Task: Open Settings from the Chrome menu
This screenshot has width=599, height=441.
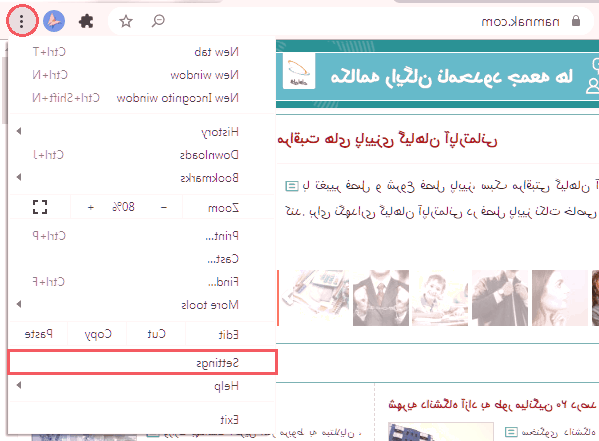Action: pos(142,362)
